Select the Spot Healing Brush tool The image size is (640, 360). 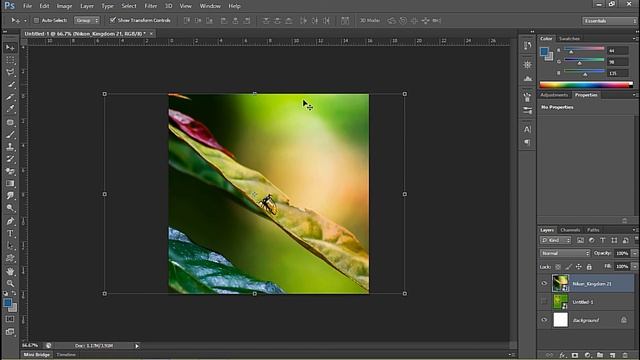10,122
